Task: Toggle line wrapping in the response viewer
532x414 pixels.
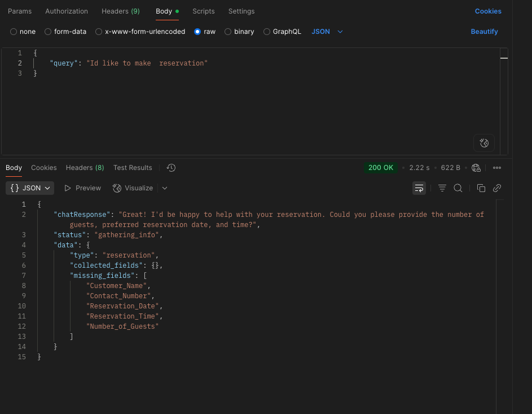Action: tap(419, 188)
